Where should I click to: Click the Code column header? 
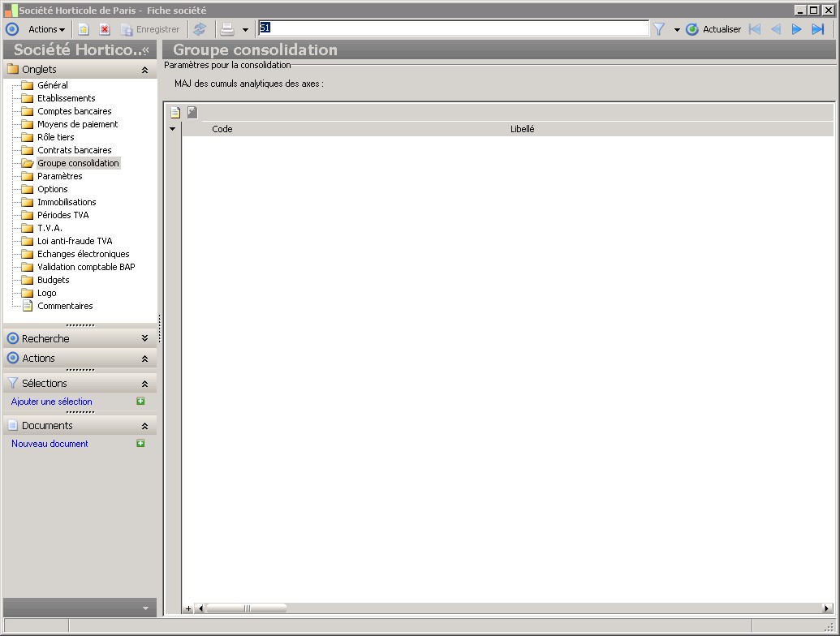coord(222,129)
